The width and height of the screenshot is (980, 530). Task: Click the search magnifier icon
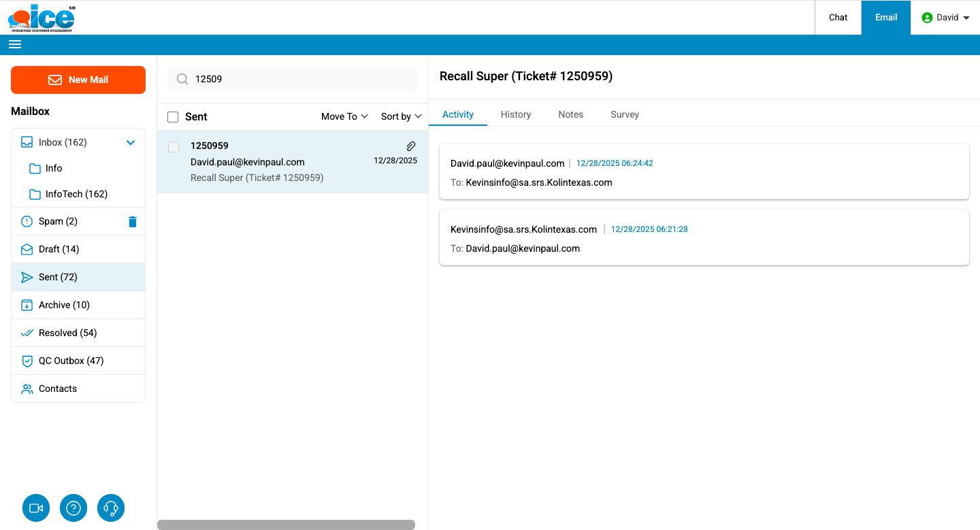182,79
